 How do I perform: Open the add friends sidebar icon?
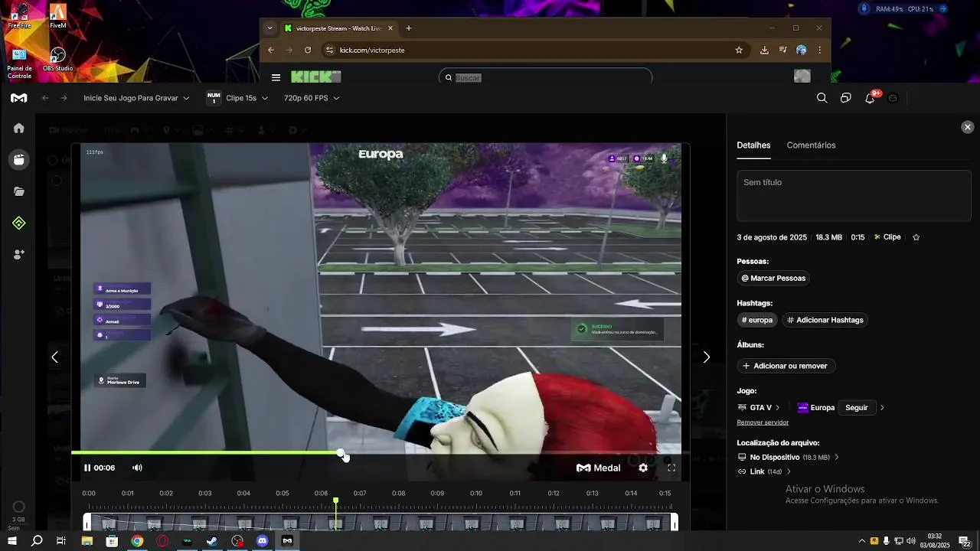(19, 254)
